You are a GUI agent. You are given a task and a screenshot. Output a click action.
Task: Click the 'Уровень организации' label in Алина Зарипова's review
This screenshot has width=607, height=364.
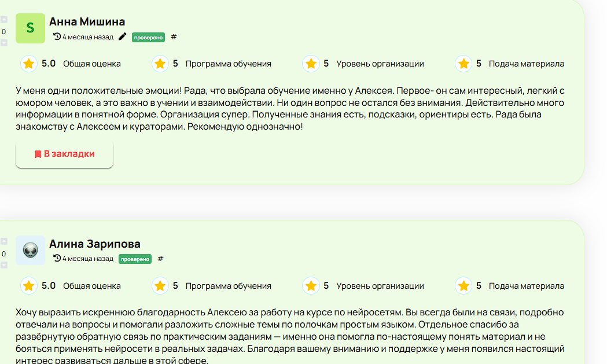pyautogui.click(x=380, y=286)
